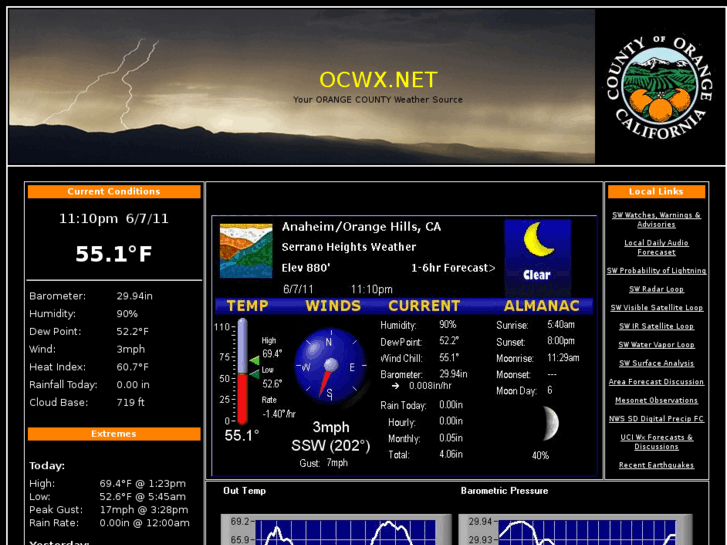Open Area Forecast Discussion link

(656, 382)
